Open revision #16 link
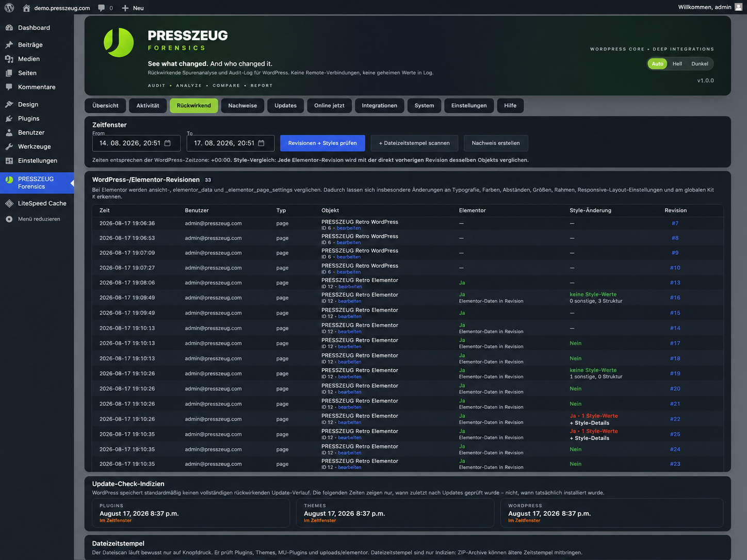This screenshot has width=747, height=560. [675, 298]
